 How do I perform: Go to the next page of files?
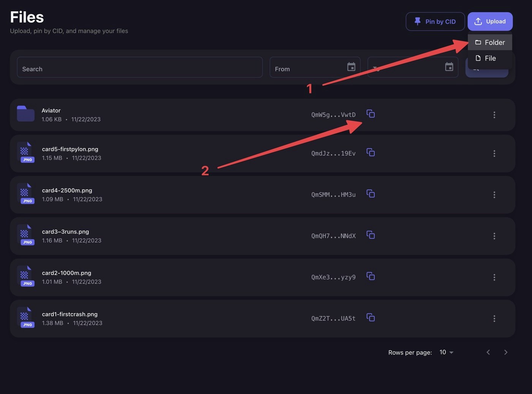point(506,352)
